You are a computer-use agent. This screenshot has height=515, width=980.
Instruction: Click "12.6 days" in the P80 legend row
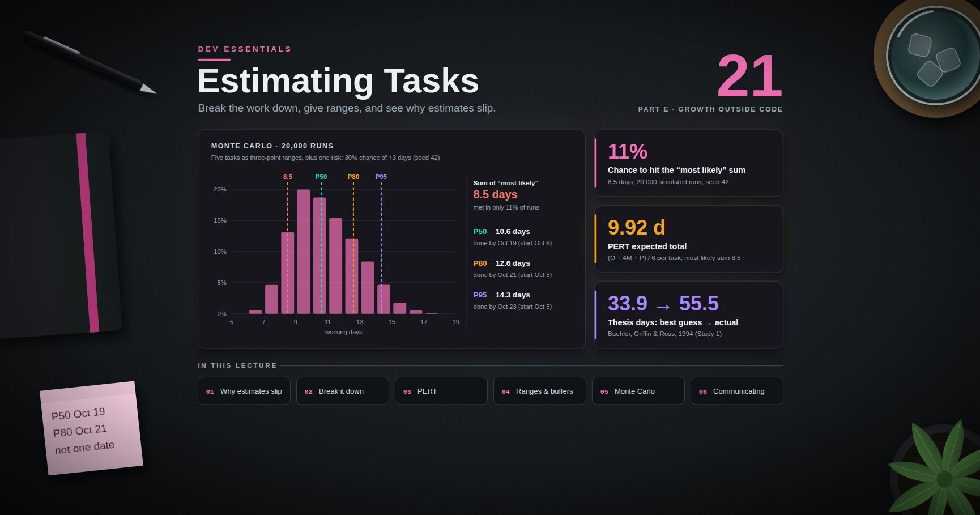(513, 263)
